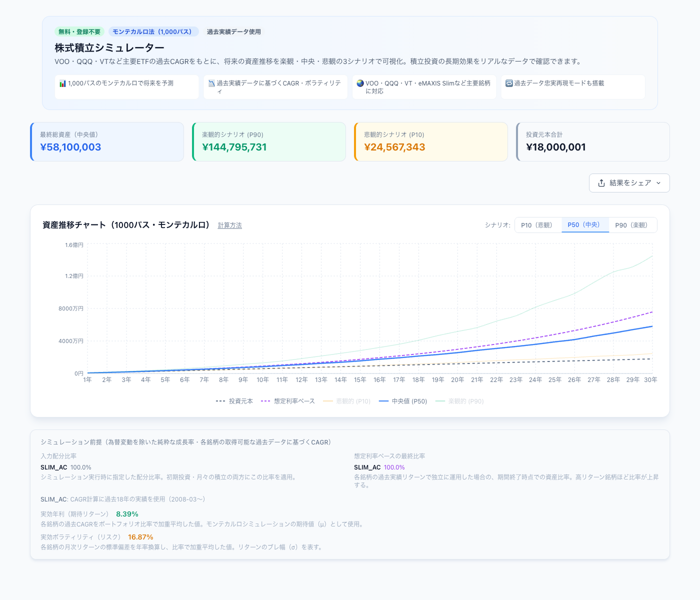
Task: Click SLIM_AC 100.0% under 入力配分比率
Action: (66, 467)
